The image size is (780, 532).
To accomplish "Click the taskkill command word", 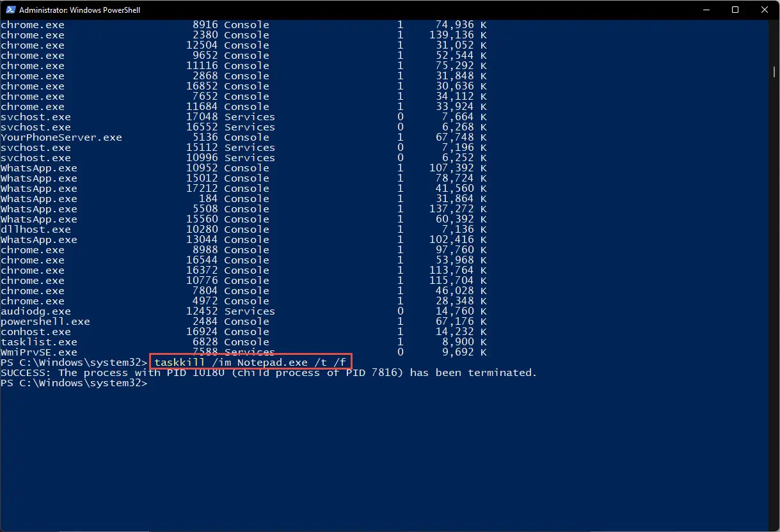I will [x=180, y=363].
